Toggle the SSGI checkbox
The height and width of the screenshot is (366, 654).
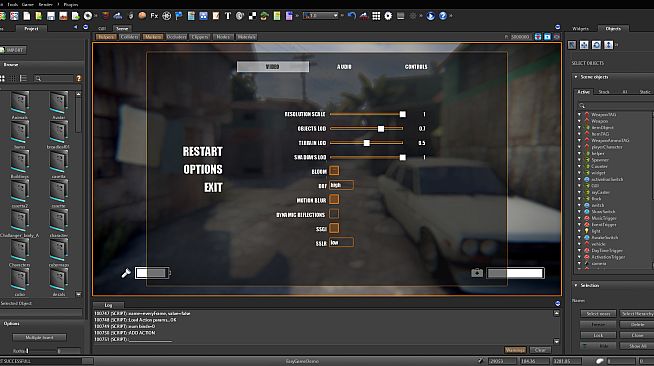pos(334,228)
